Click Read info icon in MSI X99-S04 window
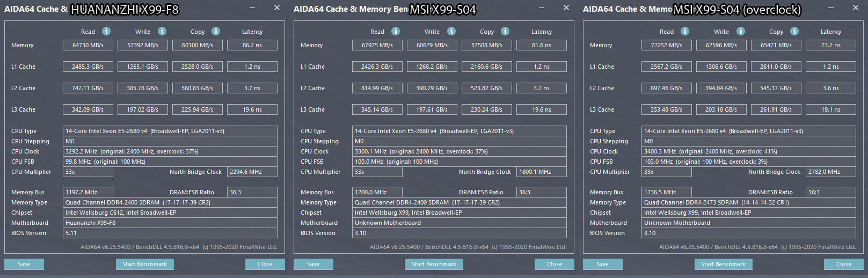 [x=396, y=31]
